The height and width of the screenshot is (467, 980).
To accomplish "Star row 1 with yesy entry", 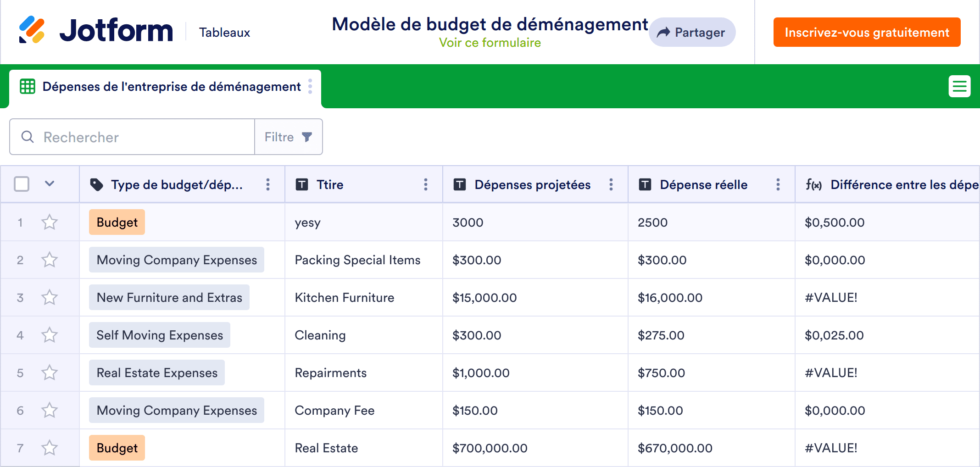I will click(50, 222).
